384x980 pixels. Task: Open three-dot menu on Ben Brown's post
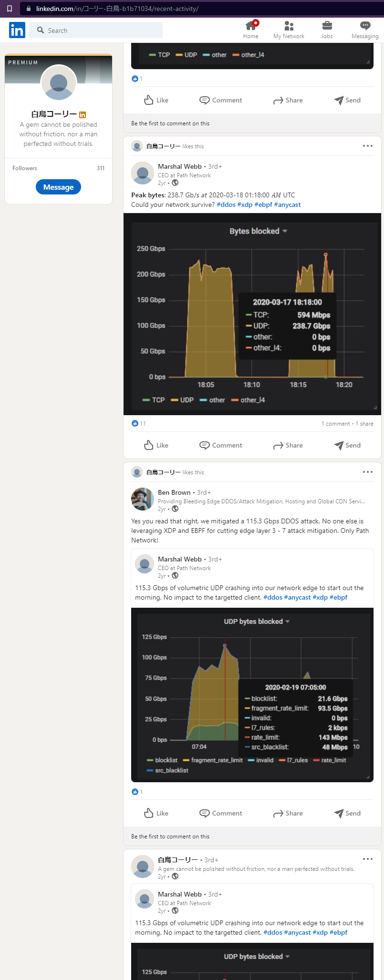point(367,472)
